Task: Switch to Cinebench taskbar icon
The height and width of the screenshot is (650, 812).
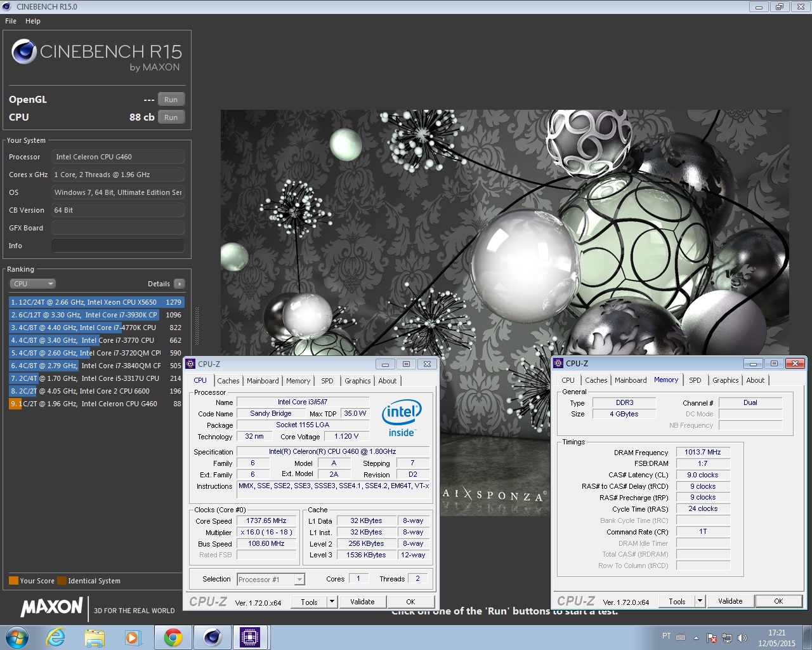Action: 212,637
